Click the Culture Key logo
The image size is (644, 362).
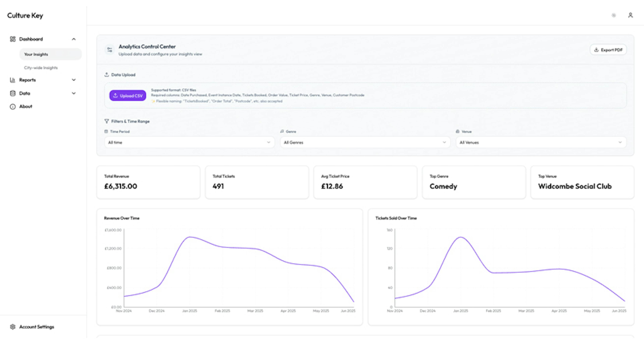25,15
